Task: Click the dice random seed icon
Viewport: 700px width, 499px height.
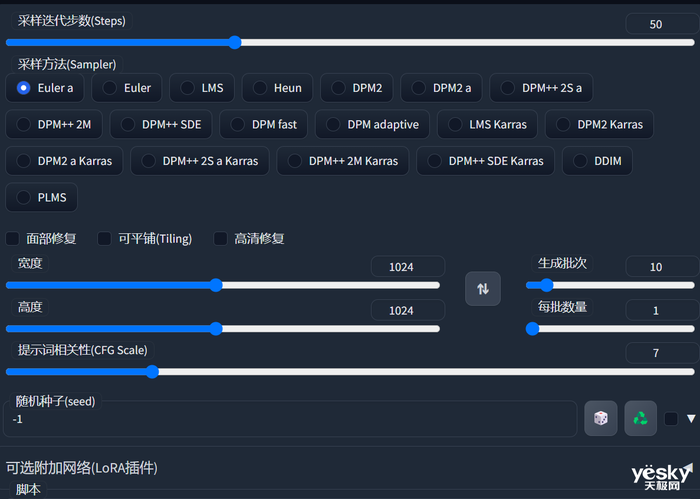Action: click(600, 418)
